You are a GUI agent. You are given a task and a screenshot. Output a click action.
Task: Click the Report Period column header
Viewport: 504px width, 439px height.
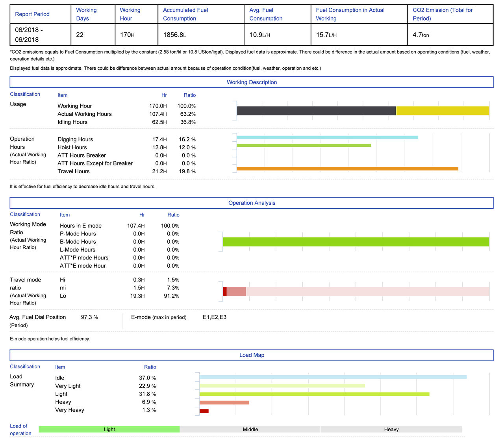(32, 14)
